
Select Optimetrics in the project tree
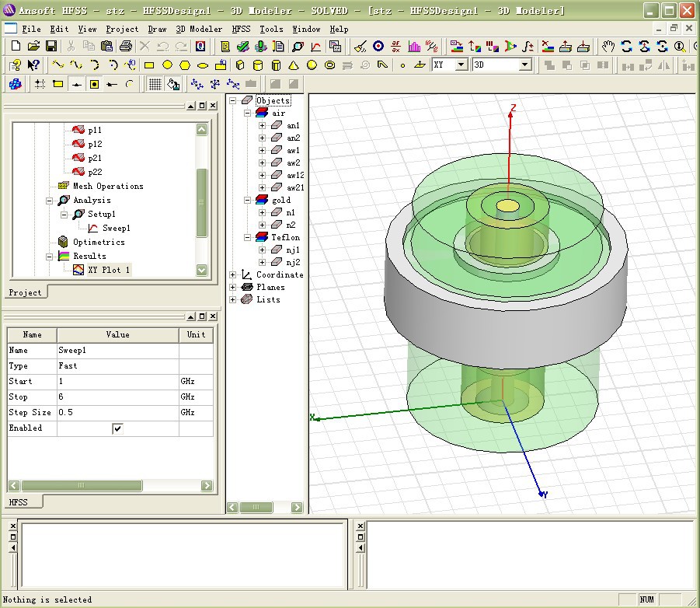pos(99,242)
